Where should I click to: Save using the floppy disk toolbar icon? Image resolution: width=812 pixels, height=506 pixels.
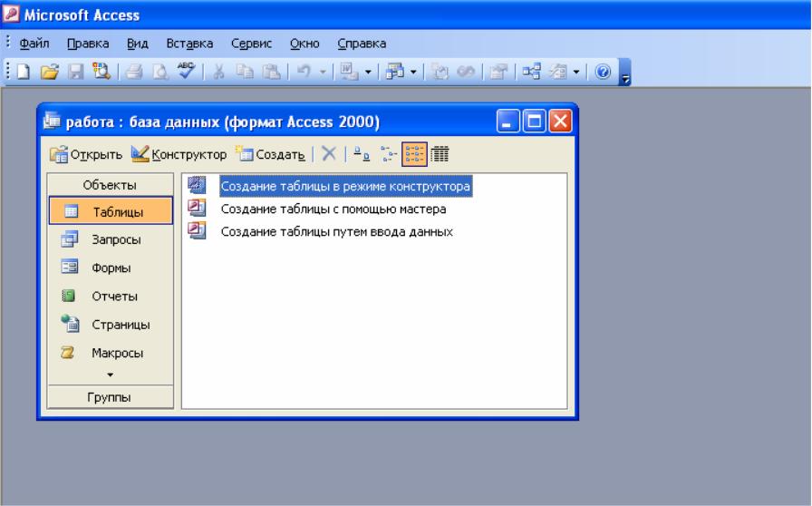point(75,72)
